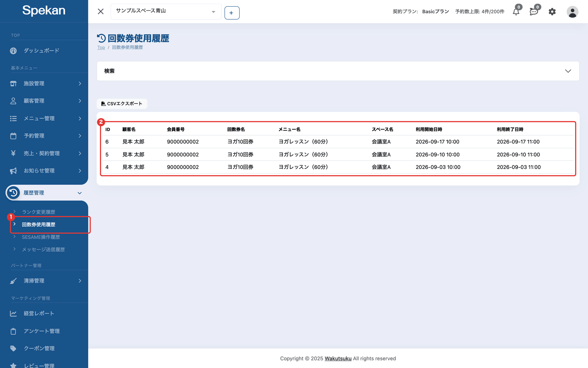Image resolution: width=588 pixels, height=368 pixels.
Task: Click the plus add space button
Action: click(232, 13)
